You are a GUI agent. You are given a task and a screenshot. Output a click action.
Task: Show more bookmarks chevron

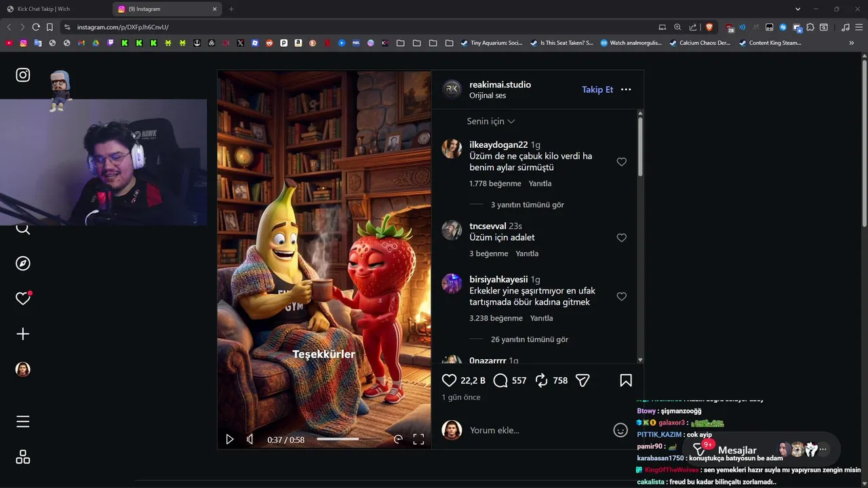852,43
